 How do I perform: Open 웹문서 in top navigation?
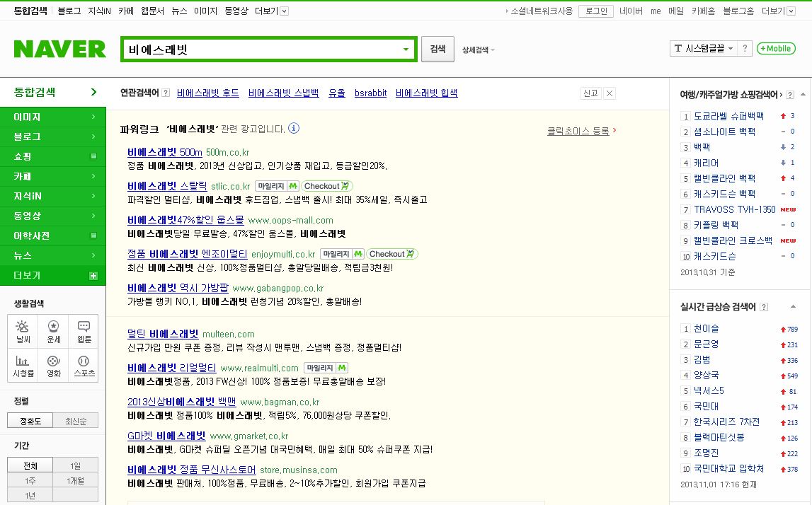click(152, 11)
